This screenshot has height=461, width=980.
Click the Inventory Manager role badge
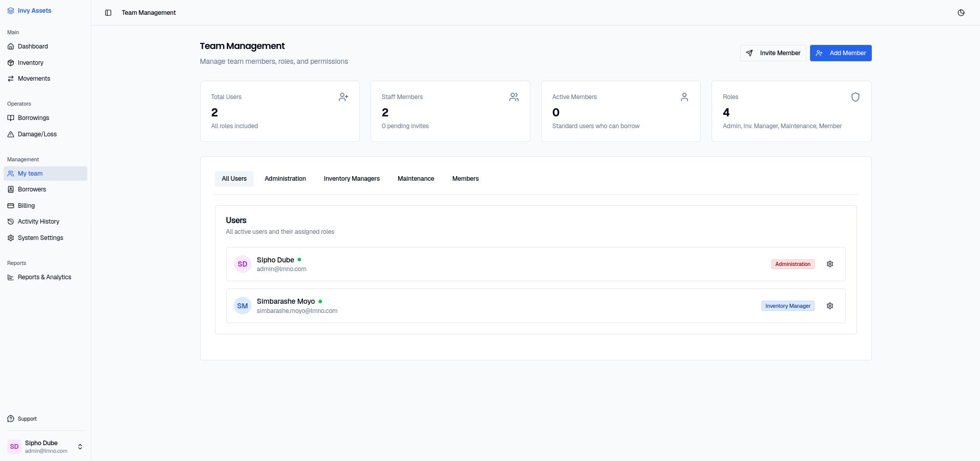point(788,306)
